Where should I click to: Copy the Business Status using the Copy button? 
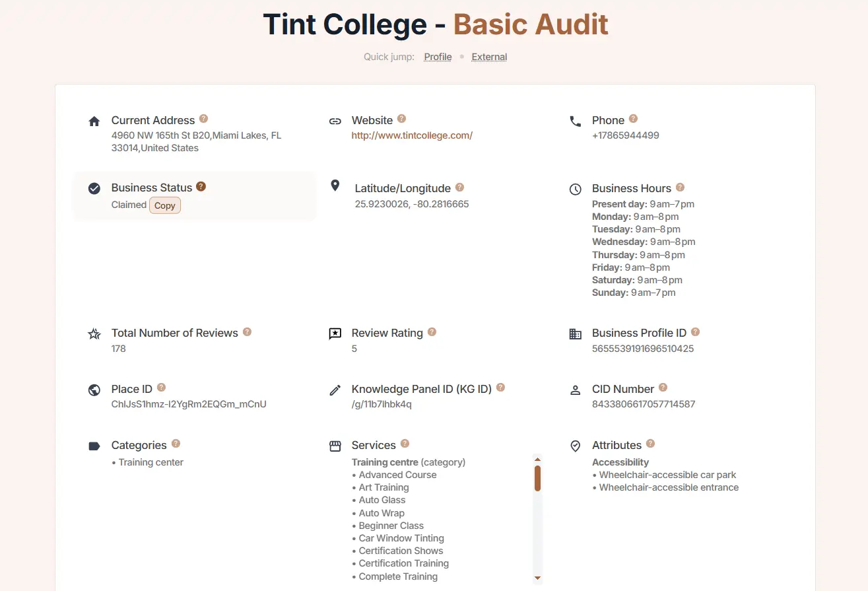coord(164,205)
